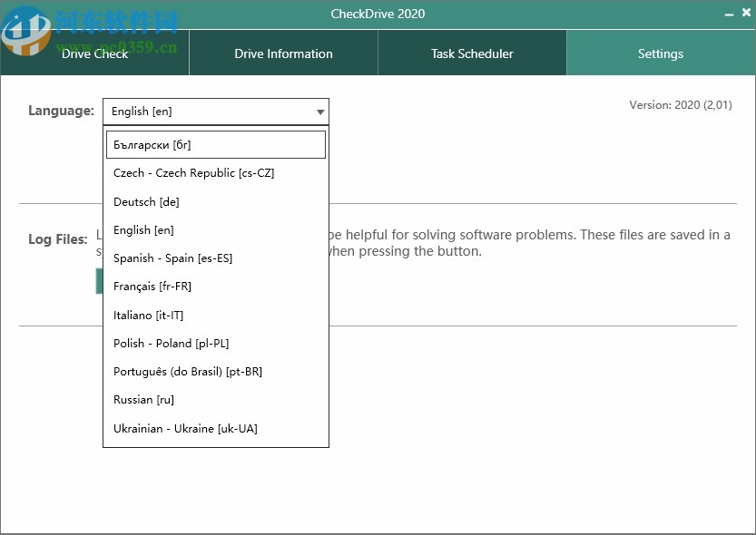Click the green Log Files button
This screenshot has width=756, height=535.
point(97,281)
